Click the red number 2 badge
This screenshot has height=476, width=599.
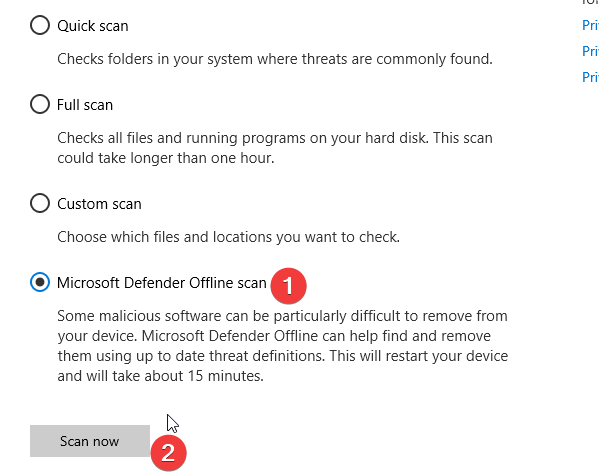[168, 453]
